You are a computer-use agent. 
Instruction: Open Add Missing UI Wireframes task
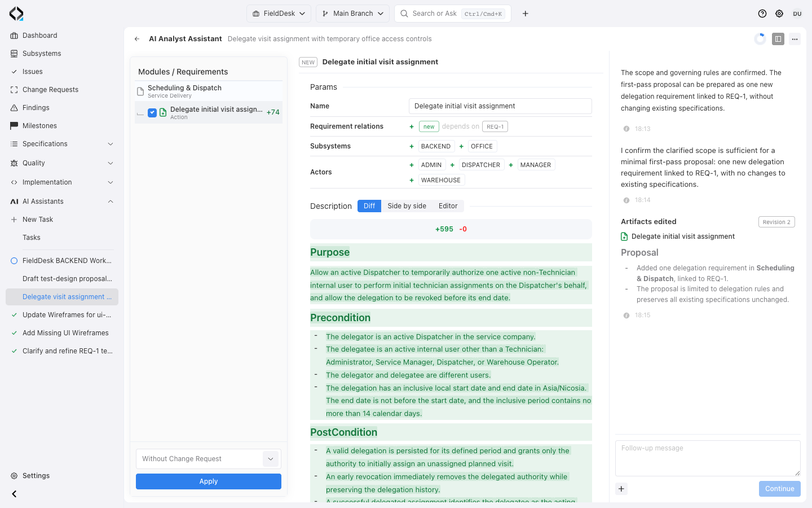[62, 333]
